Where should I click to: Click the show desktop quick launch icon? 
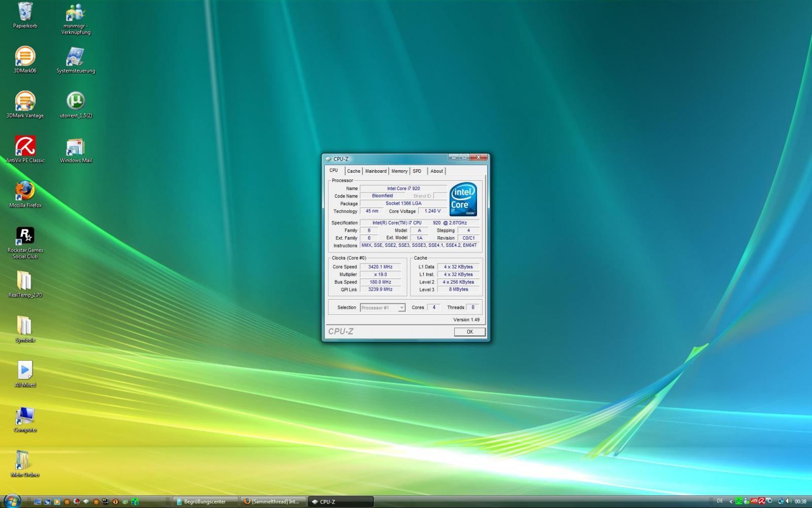point(38,501)
